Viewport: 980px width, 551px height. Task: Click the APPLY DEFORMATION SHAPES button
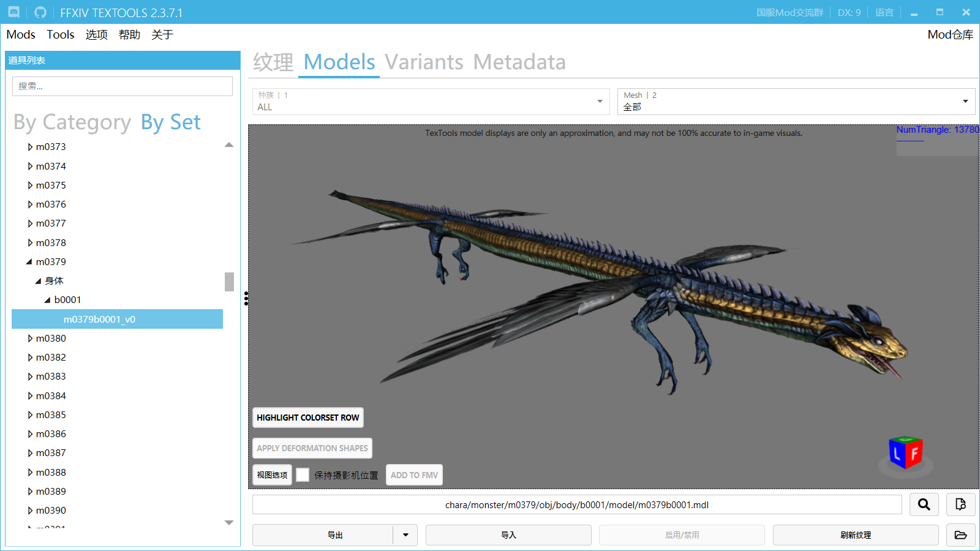312,448
